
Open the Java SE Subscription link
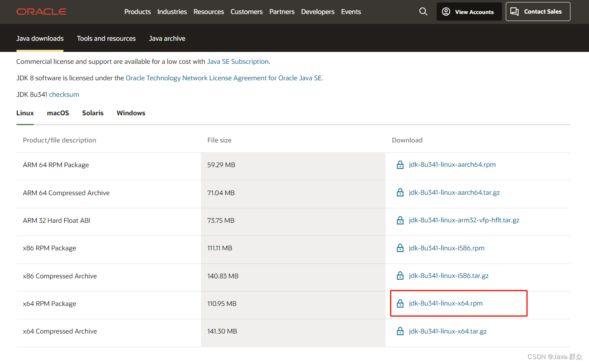tap(238, 61)
